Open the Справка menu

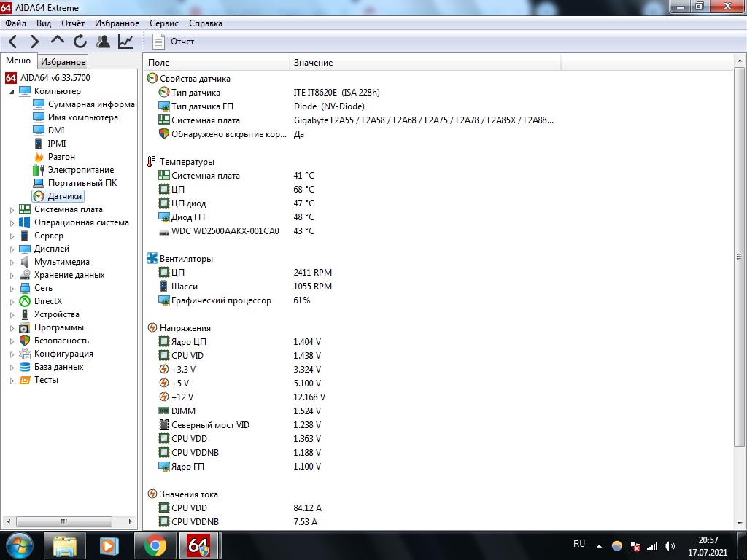point(205,23)
